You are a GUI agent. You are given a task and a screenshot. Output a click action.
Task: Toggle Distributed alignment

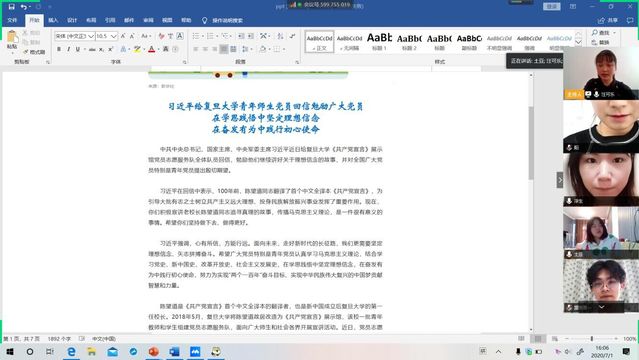coord(233,49)
